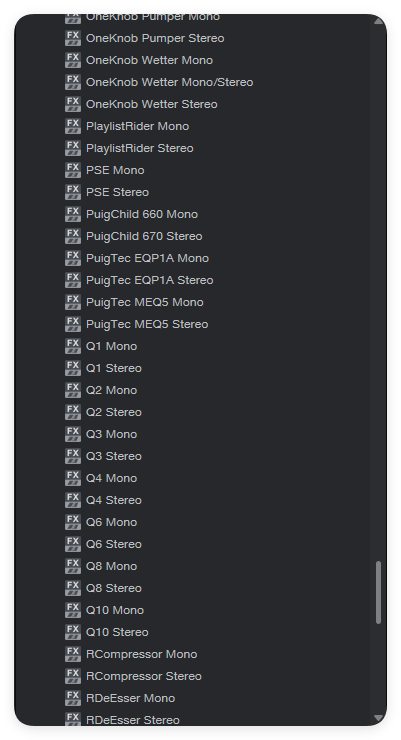Image resolution: width=401 pixels, height=740 pixels.
Task: Choose RCompressor Stereo from the list
Action: coord(143,676)
